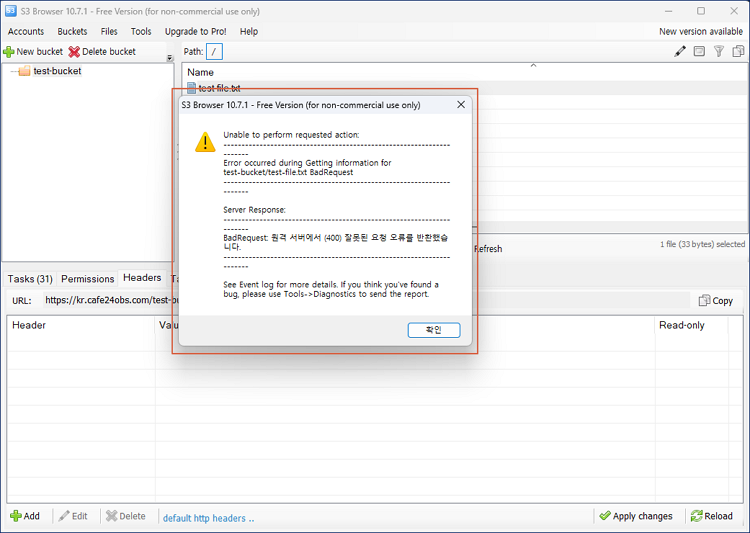
Task: Click the Edit header button
Action: (x=73, y=516)
